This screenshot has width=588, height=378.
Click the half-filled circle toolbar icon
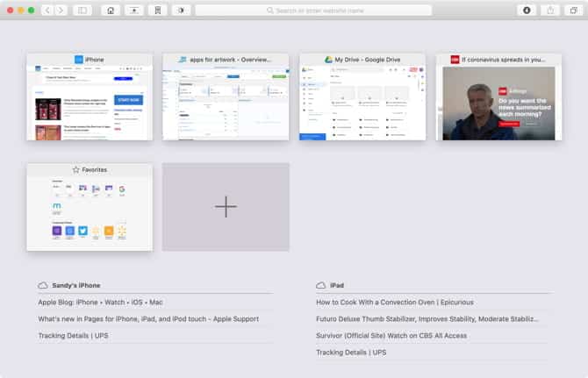tap(181, 11)
